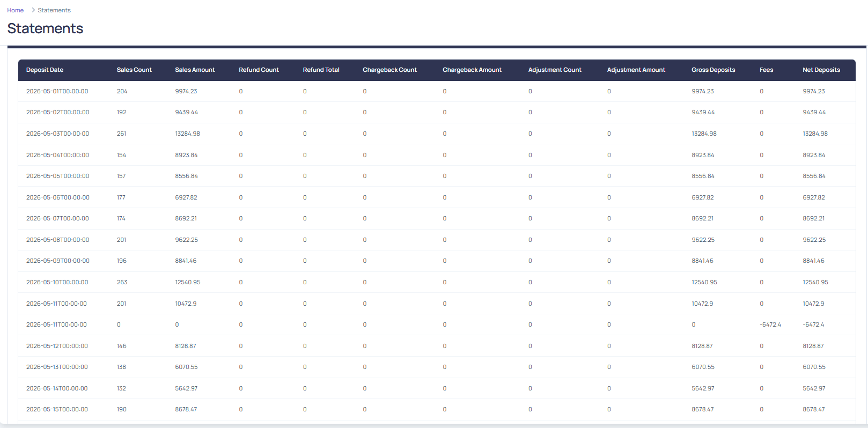This screenshot has width=868, height=428.
Task: Select the date cell 2026-05-06T00:00:00
Action: (58, 197)
